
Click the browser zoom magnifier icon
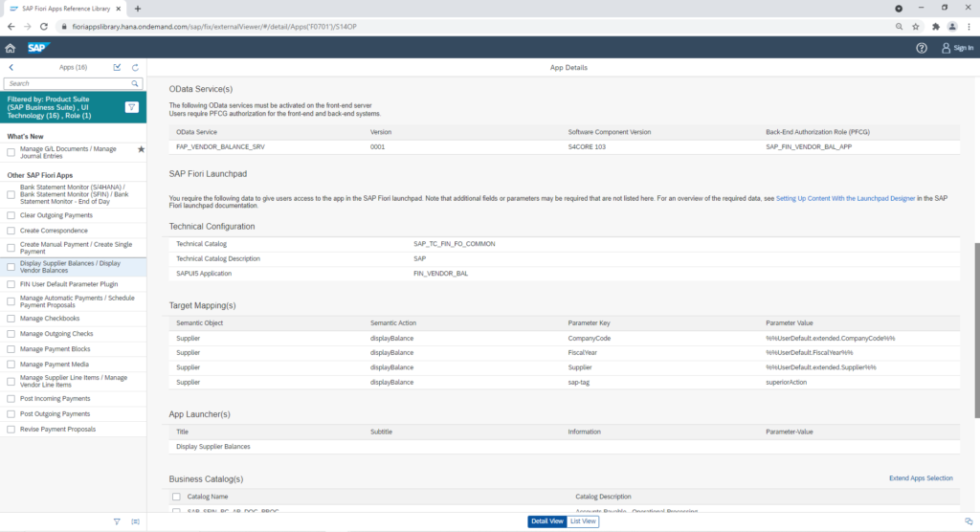point(899,27)
